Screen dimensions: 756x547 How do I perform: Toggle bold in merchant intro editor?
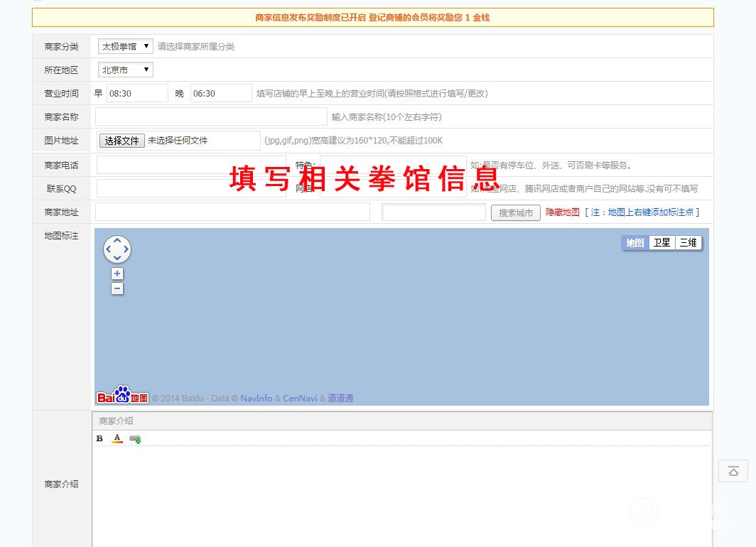click(x=99, y=438)
